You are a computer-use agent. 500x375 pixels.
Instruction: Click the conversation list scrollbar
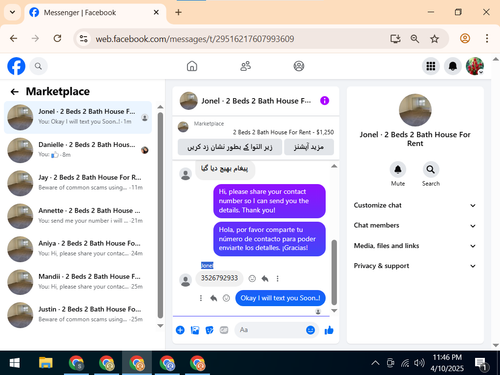tap(160, 215)
